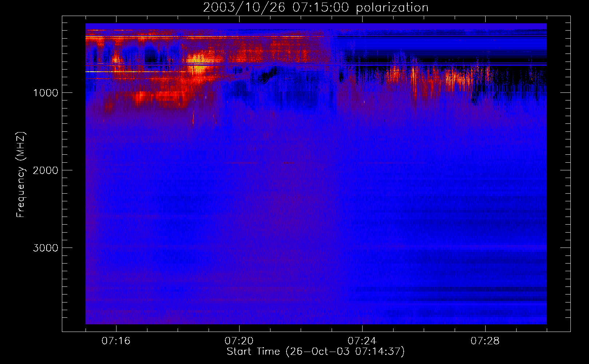Click the 1000 frequency tick label
Screen dimensions: 589x364
(46, 93)
